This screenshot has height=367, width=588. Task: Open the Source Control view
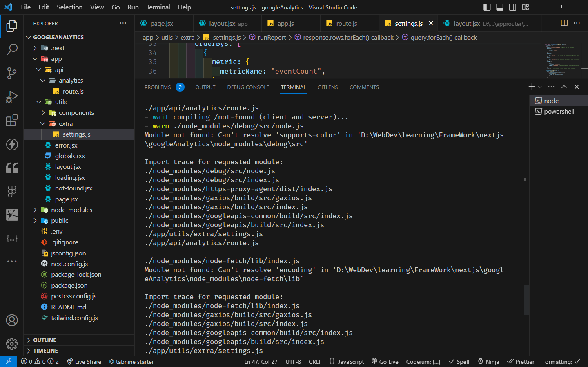pos(12,74)
